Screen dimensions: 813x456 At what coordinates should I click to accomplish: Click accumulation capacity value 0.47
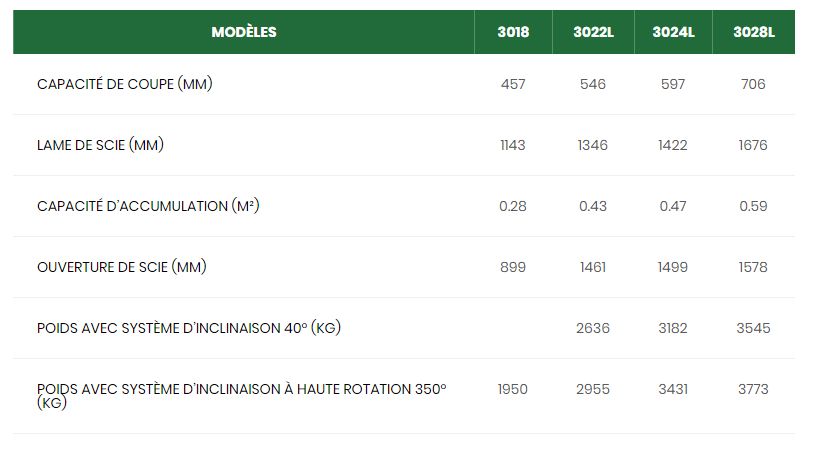(673, 206)
